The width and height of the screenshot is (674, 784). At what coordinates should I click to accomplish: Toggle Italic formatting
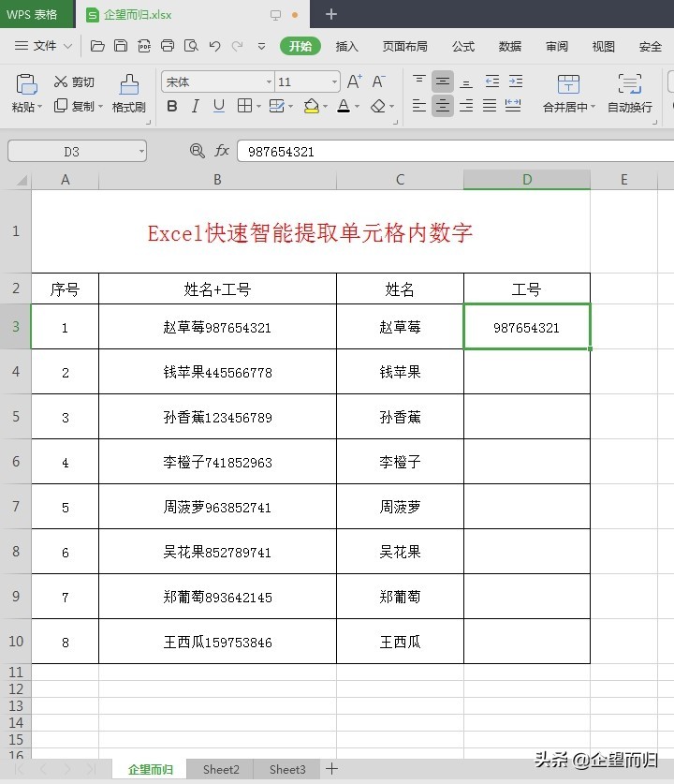pos(196,106)
